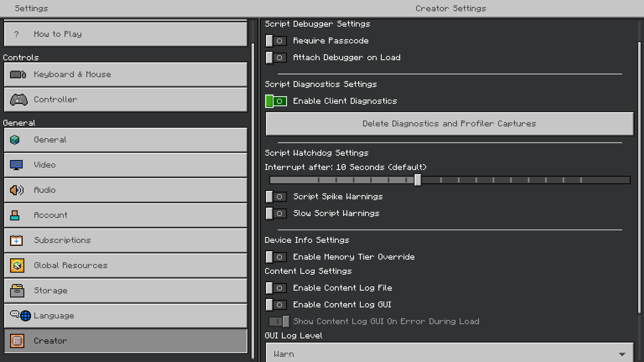The height and width of the screenshot is (362, 644).
Task: Click the speaker icon beside Audio
Action: (x=16, y=190)
